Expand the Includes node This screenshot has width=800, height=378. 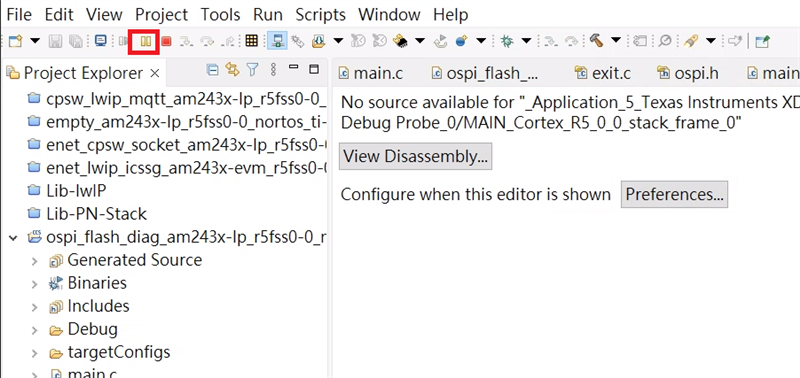pyautogui.click(x=34, y=307)
